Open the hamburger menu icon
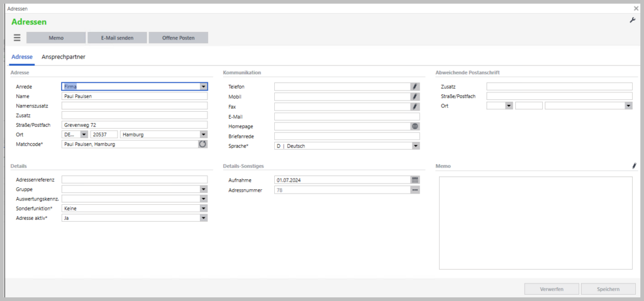644x301 pixels. pyautogui.click(x=17, y=38)
